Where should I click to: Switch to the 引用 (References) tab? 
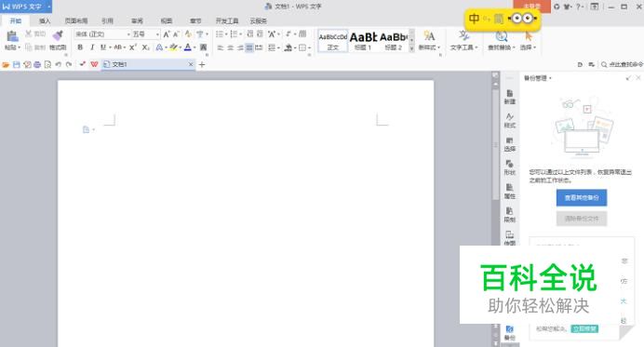click(108, 20)
